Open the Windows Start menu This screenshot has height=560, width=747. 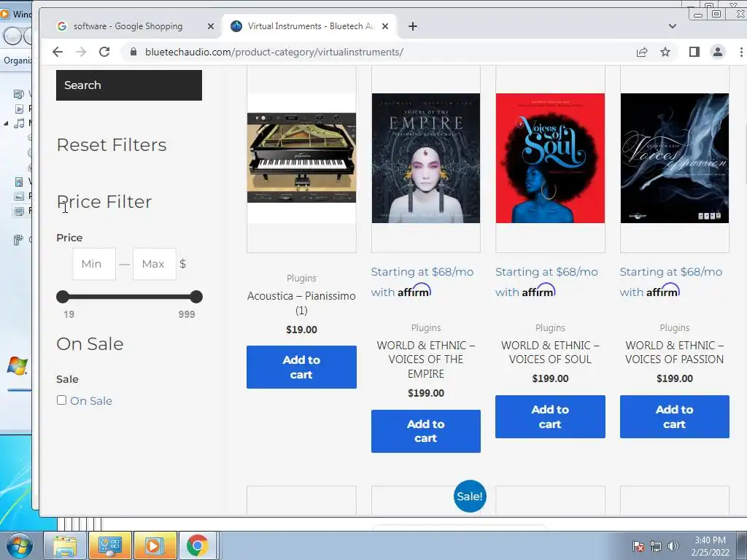coord(20,545)
